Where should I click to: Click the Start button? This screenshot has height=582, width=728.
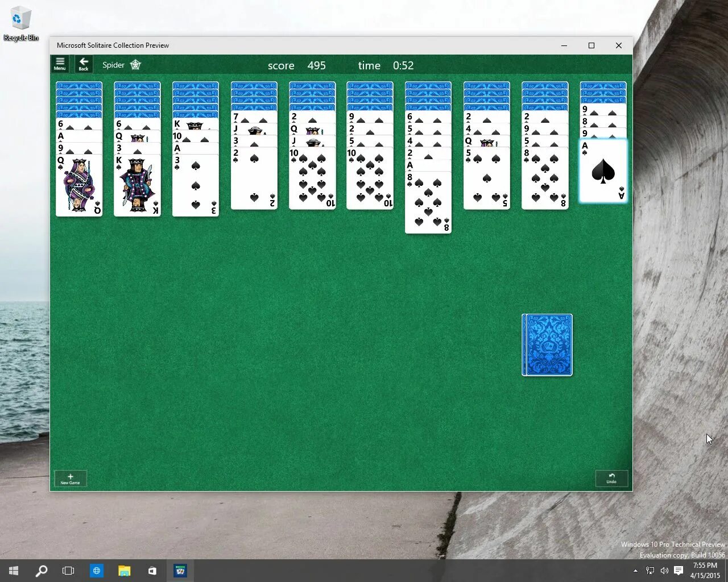(13, 570)
